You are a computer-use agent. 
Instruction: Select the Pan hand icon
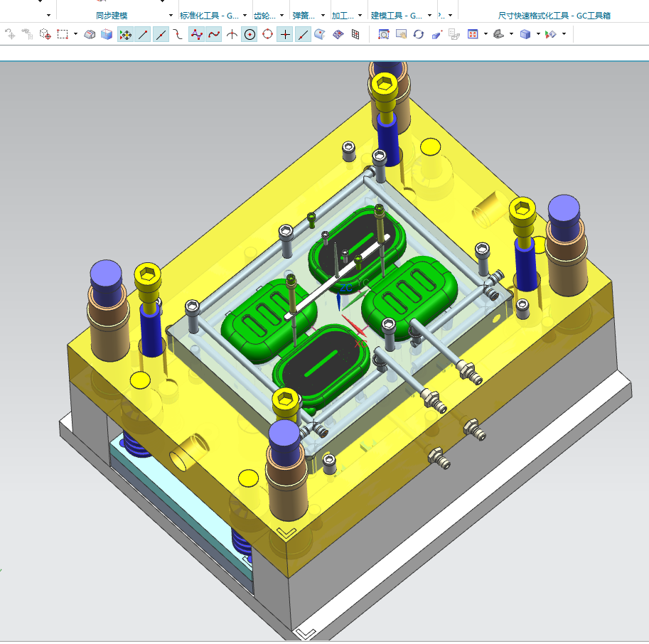pos(401,34)
